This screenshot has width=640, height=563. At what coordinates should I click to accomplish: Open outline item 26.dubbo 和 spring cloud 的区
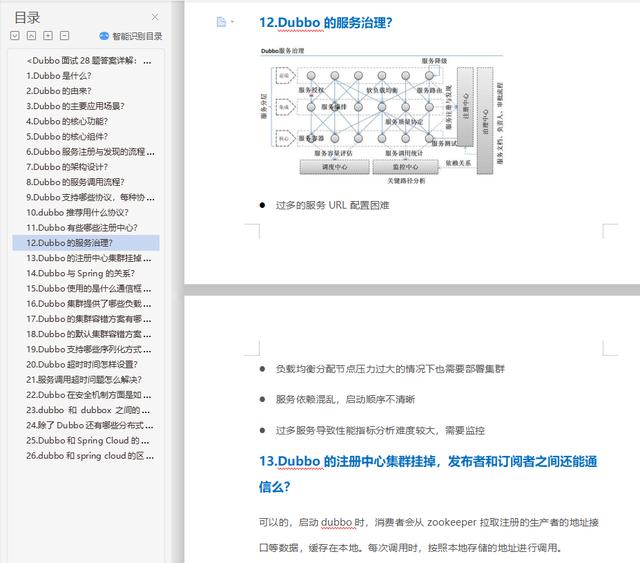tap(90, 456)
